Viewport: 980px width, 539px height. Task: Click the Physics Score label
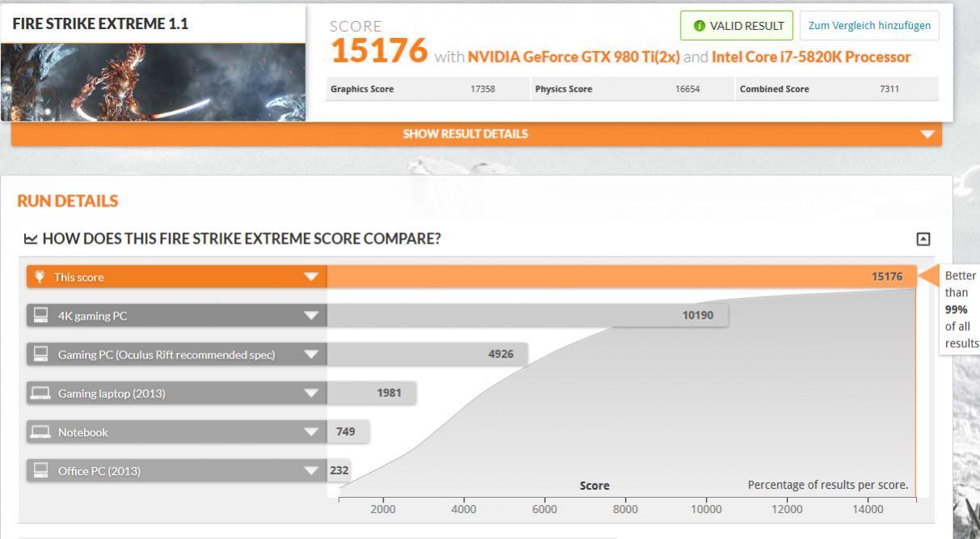coord(564,89)
